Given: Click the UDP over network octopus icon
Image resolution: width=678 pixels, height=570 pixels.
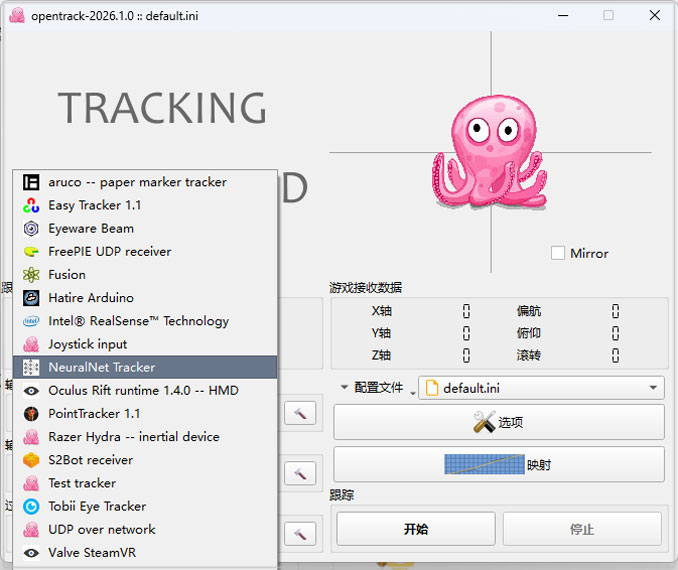Looking at the screenshot, I should coord(31,529).
